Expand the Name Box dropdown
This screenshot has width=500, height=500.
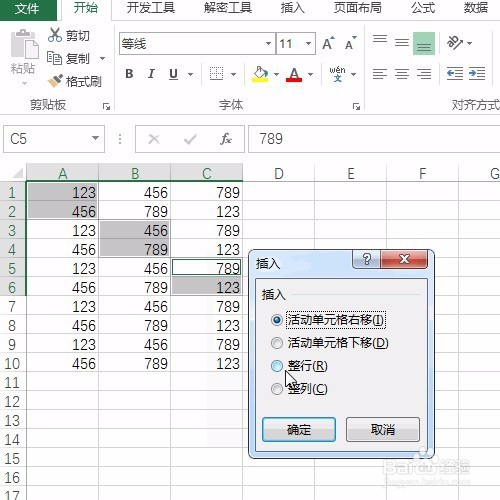(95, 138)
